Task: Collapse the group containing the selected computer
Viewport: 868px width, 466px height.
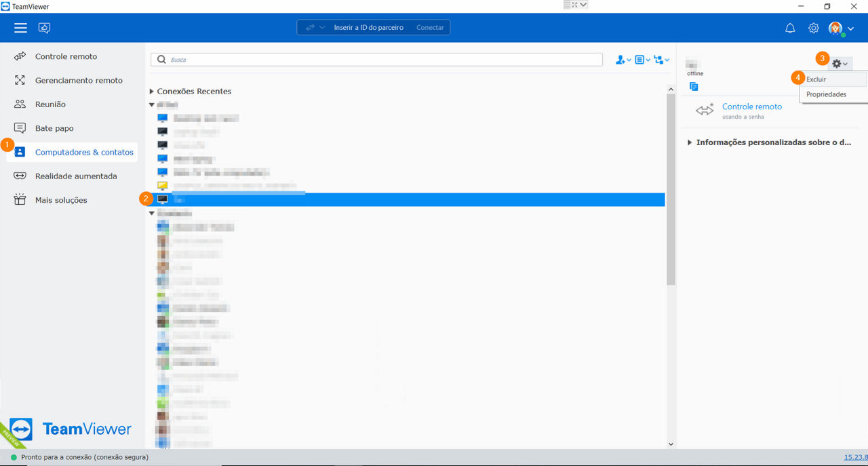Action: pyautogui.click(x=152, y=105)
